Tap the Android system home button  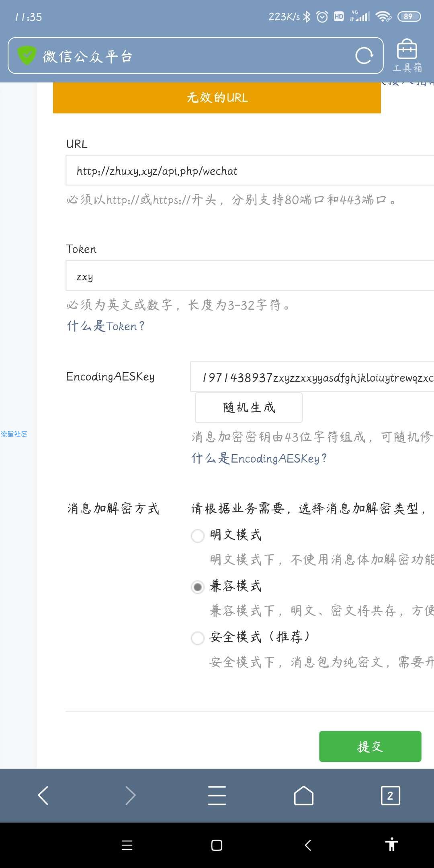click(217, 845)
